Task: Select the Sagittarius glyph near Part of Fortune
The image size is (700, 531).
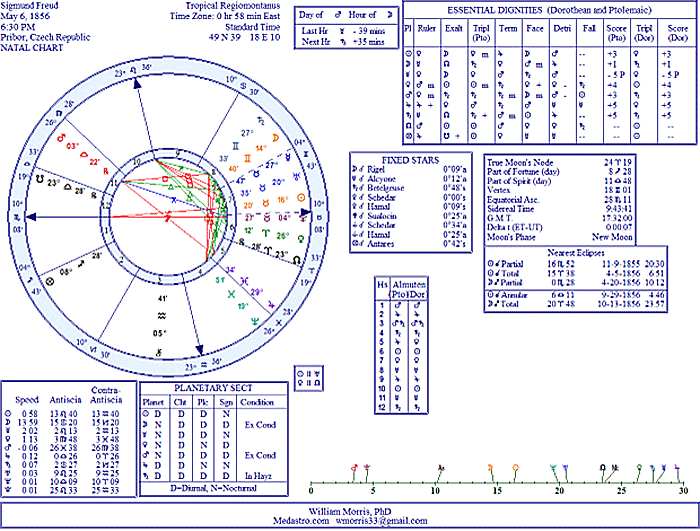Action: tap(81, 265)
